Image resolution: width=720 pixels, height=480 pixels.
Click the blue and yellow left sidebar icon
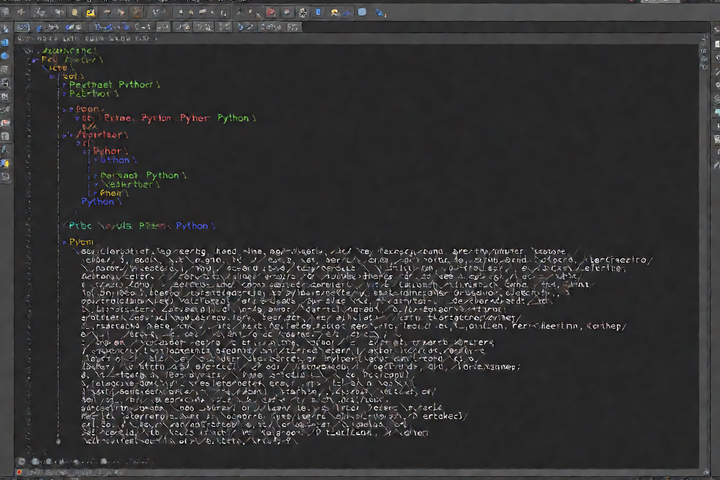click(x=5, y=164)
